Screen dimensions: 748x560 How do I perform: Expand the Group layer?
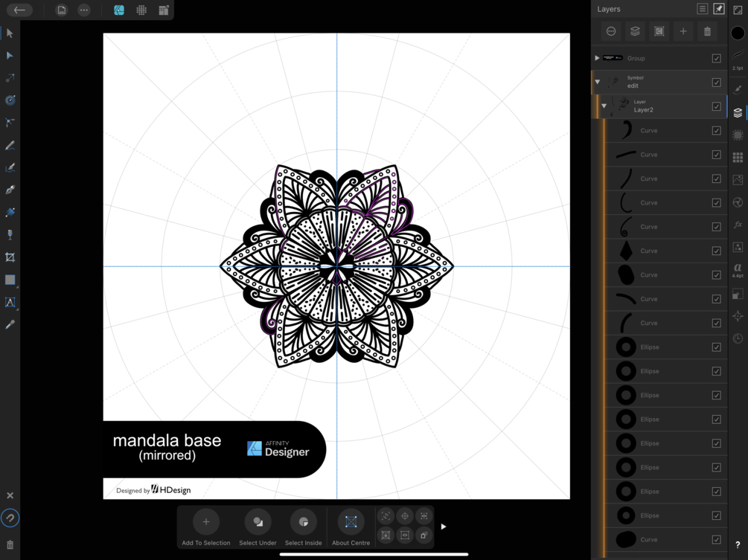(597, 57)
